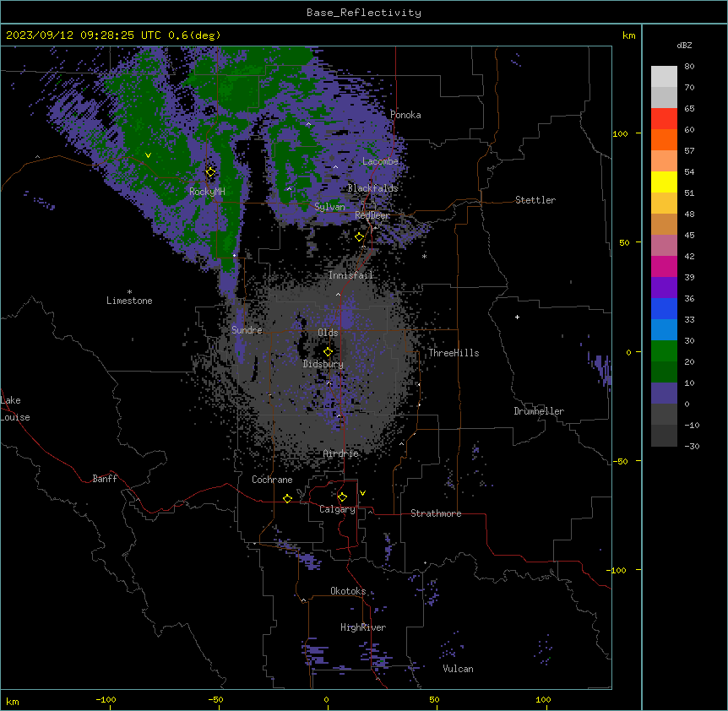Click the km unit label at bottom left

pos(13,701)
